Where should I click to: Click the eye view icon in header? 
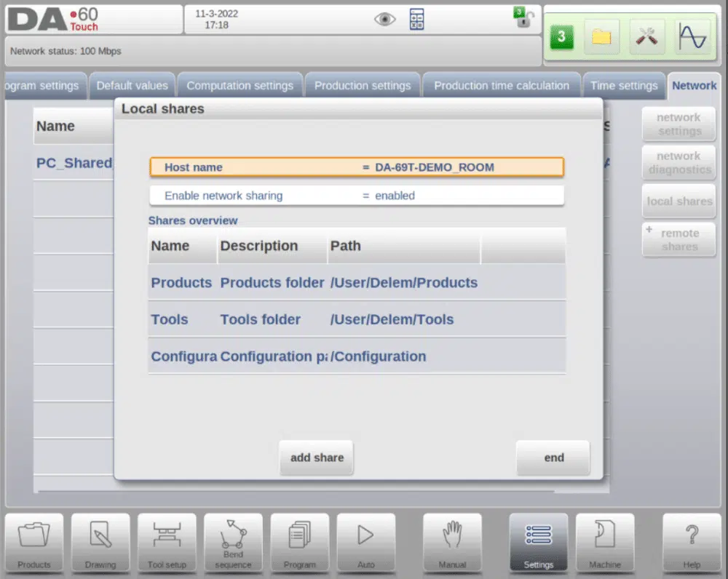385,19
